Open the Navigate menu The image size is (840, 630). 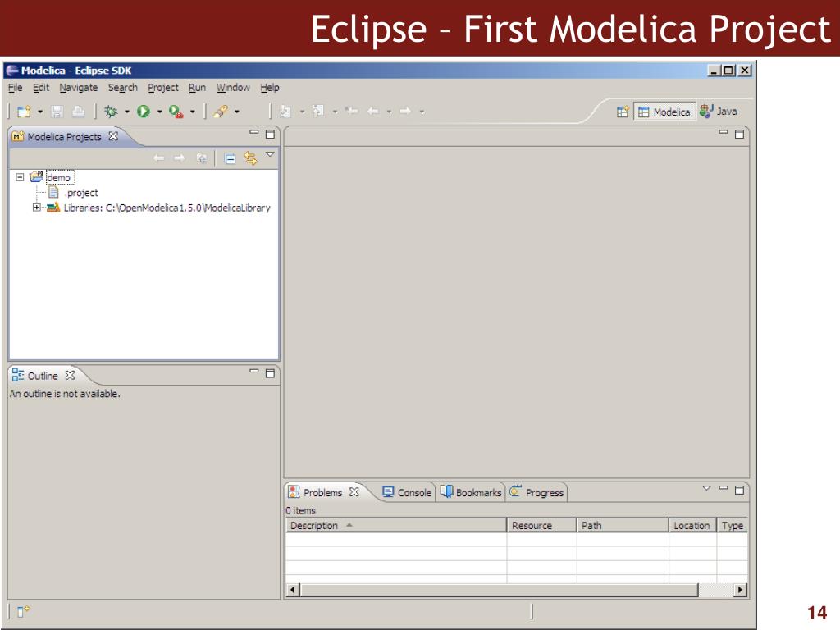[x=78, y=87]
